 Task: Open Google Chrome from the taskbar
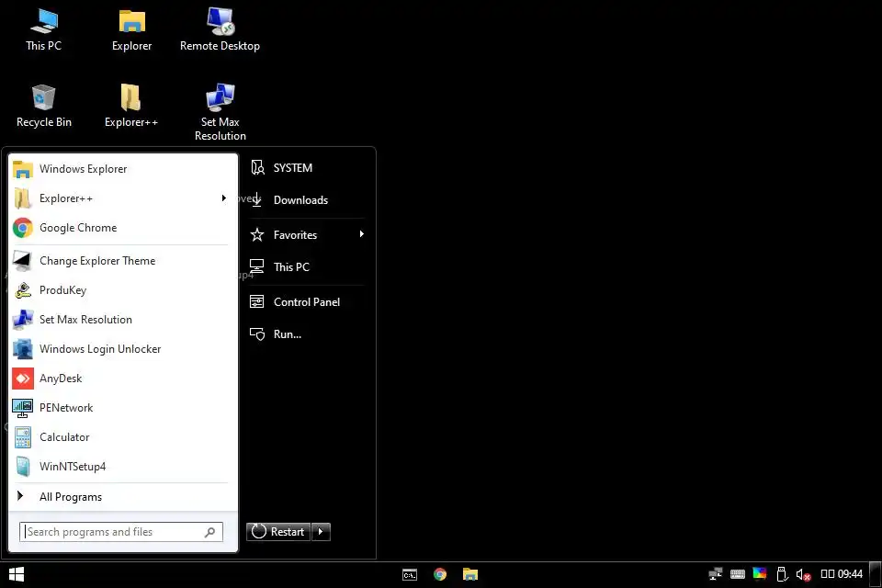click(x=440, y=574)
